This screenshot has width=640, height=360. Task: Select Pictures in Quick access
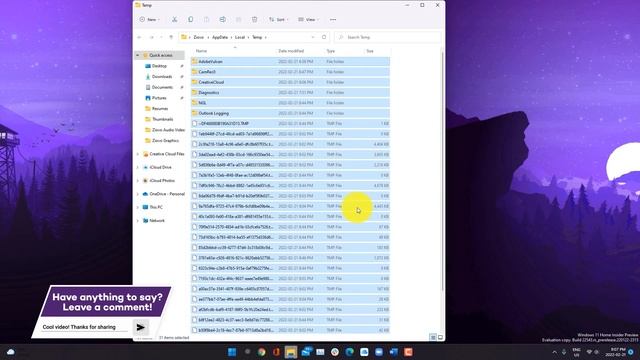[159, 98]
